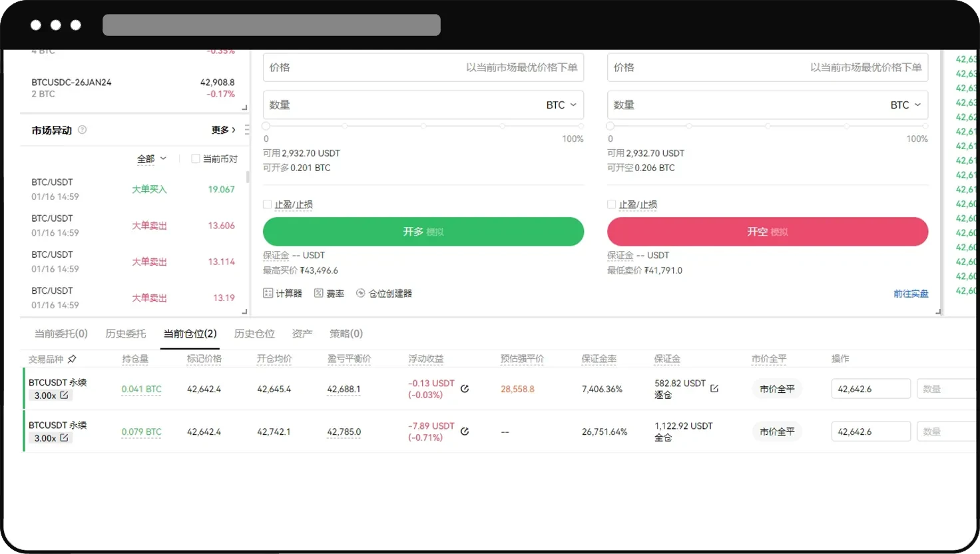Adjust leverage via edit icon beside 3.00x
Viewport: 980px width, 554px height.
(x=64, y=395)
